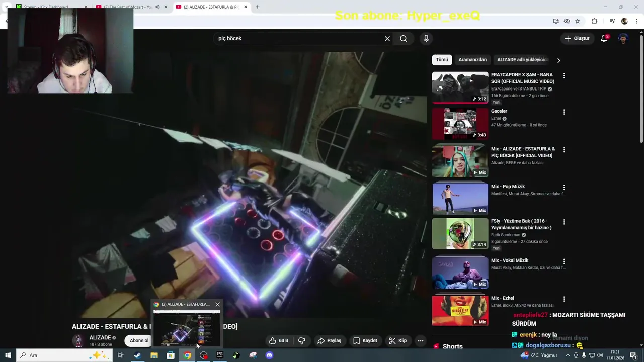Click Klip scissors button
Screen dimensions: 644x362
tap(397, 341)
